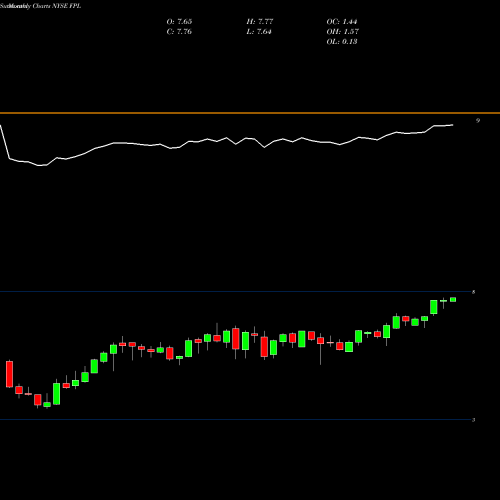Click the 'Charts NYSE FPL' title text

click(57, 6)
